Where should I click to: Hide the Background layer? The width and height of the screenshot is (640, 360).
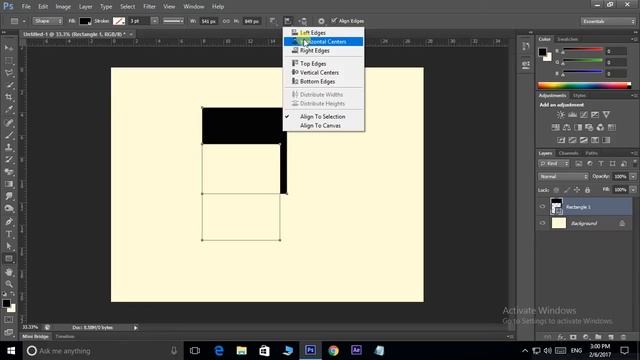(542, 223)
